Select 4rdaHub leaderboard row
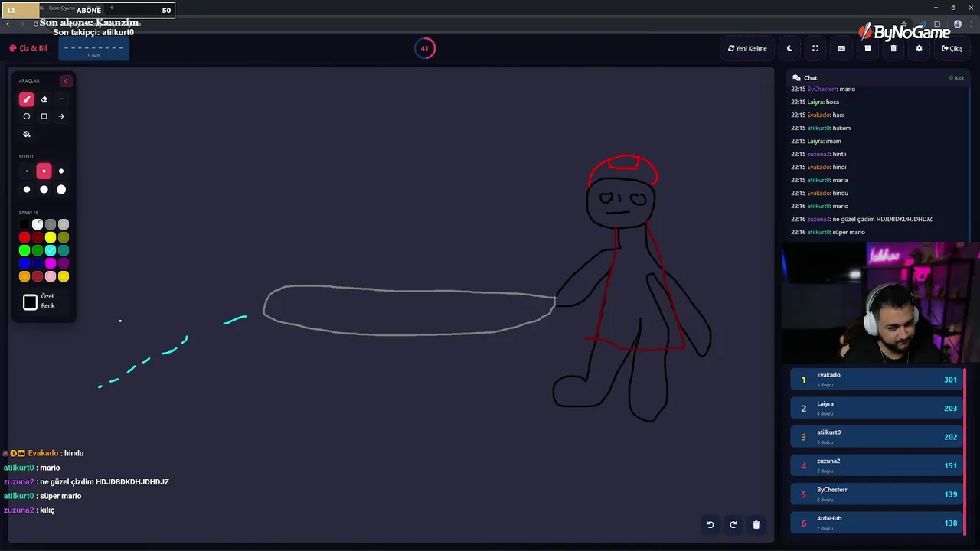This screenshot has width=980, height=551. coord(876,523)
